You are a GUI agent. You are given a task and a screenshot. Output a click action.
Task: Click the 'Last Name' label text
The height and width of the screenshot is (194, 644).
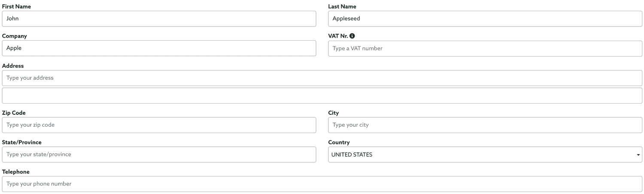pyautogui.click(x=342, y=7)
